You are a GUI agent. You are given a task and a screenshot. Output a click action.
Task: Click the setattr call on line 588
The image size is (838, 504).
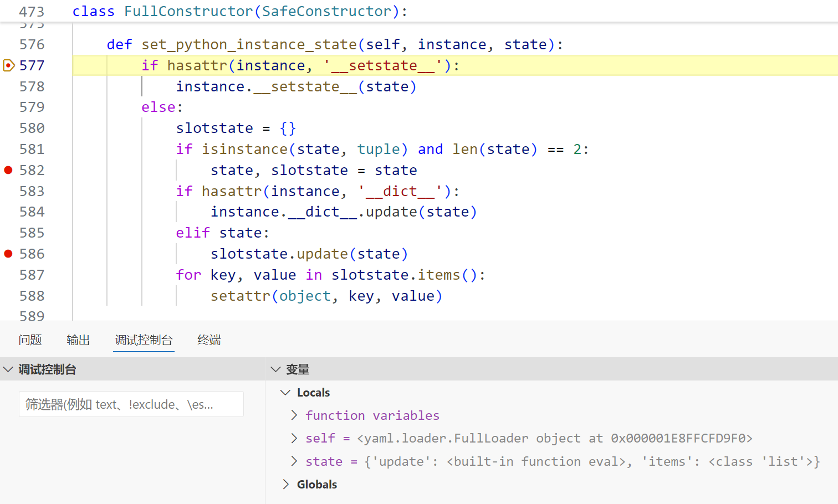tap(240, 296)
